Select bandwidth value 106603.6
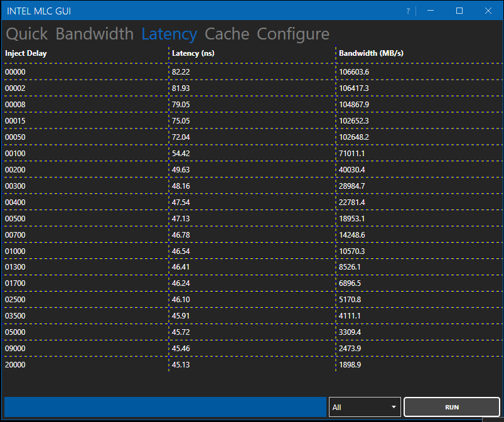The height and width of the screenshot is (422, 504). pyautogui.click(x=354, y=72)
